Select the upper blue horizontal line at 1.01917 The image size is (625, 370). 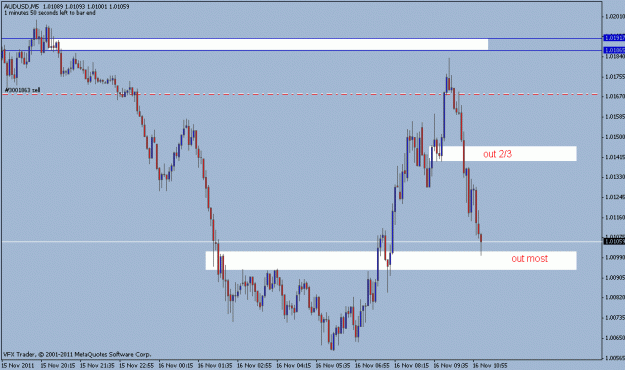pos(301,38)
